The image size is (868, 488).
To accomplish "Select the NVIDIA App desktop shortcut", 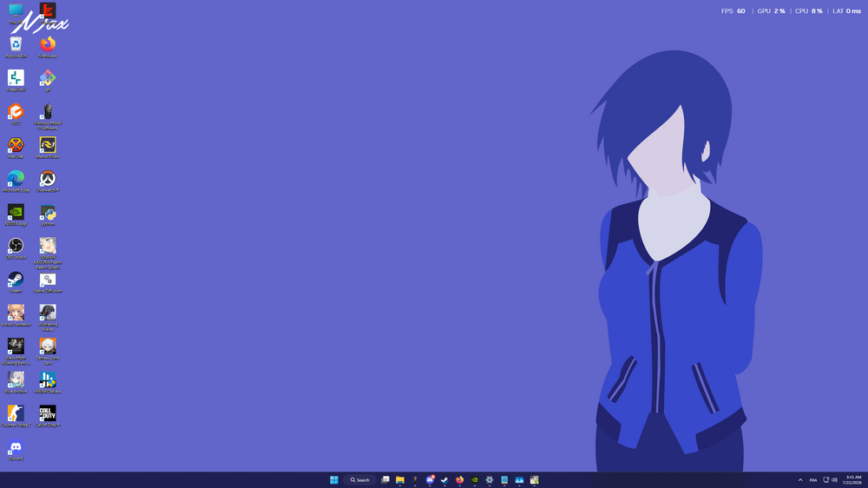I will (16, 215).
